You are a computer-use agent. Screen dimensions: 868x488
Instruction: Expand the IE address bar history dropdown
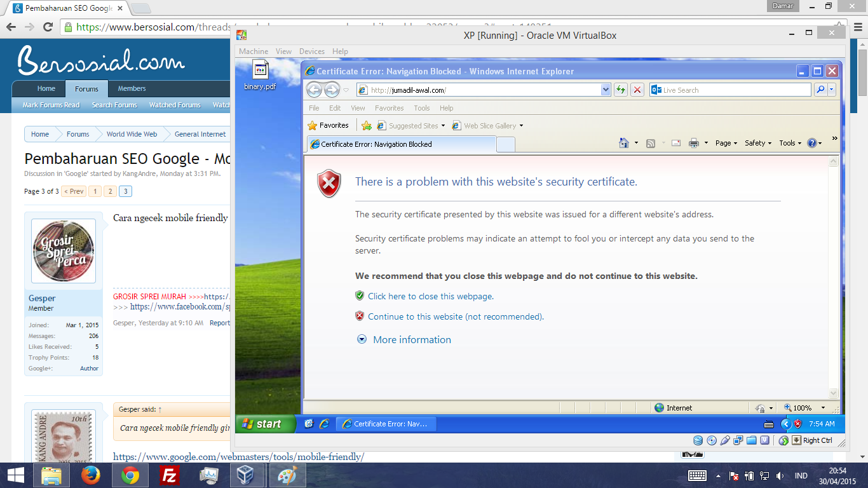pos(606,90)
